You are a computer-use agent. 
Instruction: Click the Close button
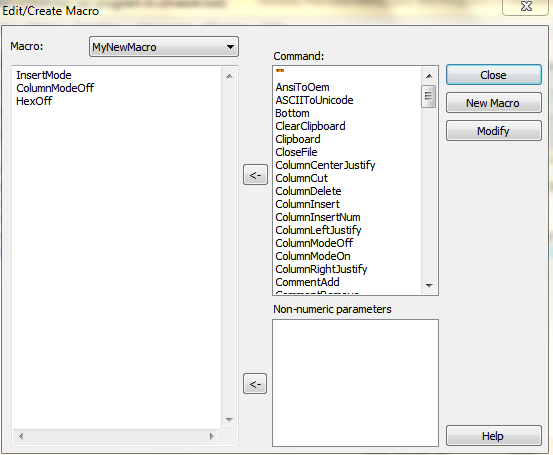493,75
